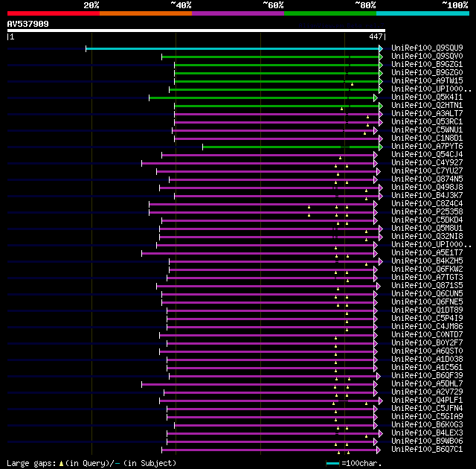Click the cyan arrowhead ending the Q9SQU9 bar
This screenshot has width=476, height=469.
pos(381,48)
